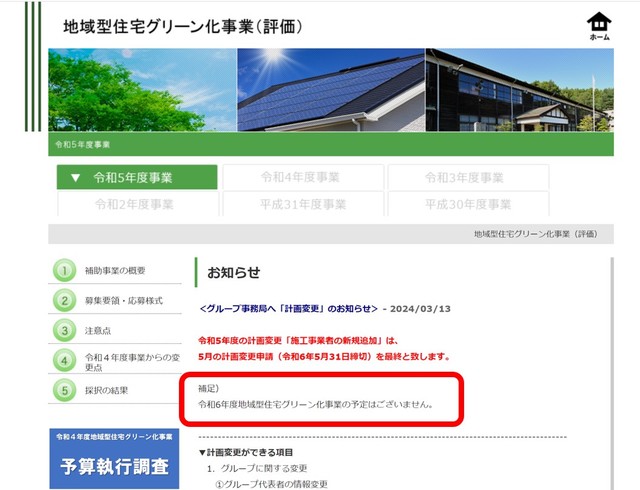Click the numbered circle 4 icon
The image size is (640, 490).
pyautogui.click(x=64, y=360)
